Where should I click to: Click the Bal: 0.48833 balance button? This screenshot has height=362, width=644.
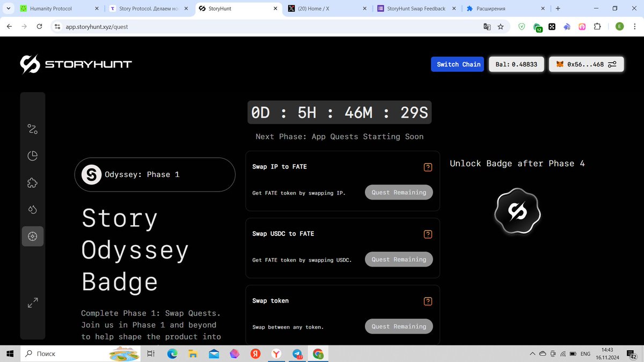tap(516, 64)
